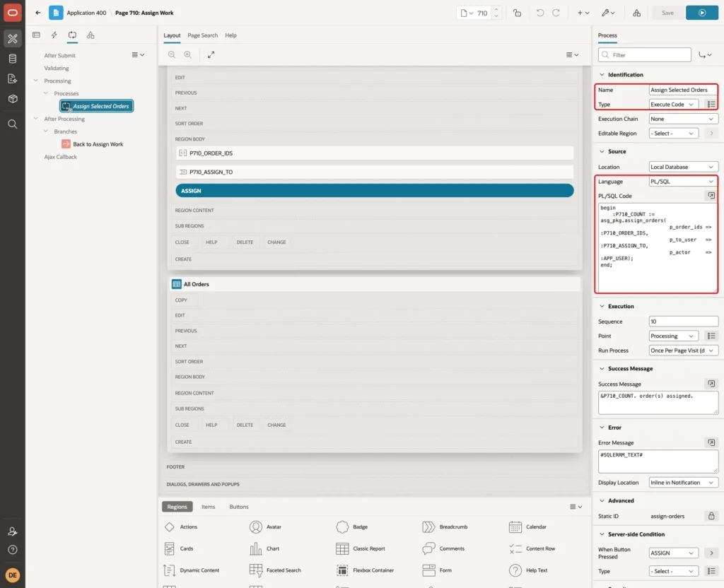The width and height of the screenshot is (724, 588).
Task: Show the gallery Regions tab
Action: (x=177, y=506)
